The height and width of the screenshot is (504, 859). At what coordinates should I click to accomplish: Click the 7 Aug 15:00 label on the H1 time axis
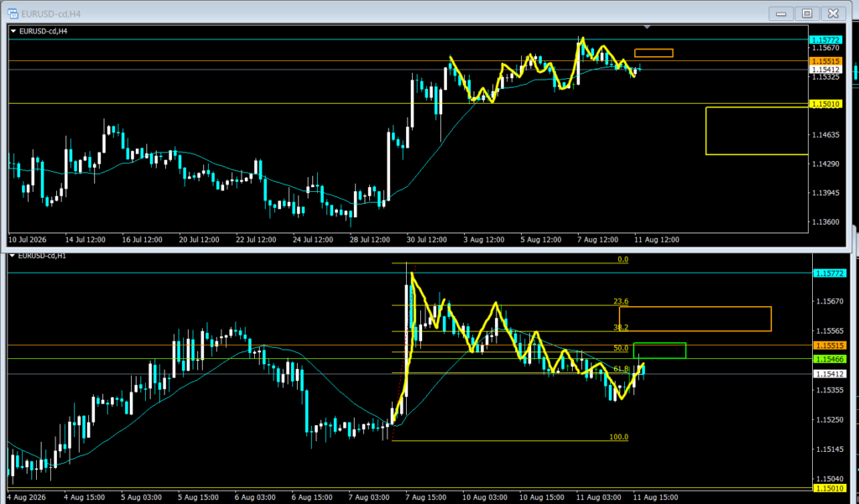pos(425,497)
